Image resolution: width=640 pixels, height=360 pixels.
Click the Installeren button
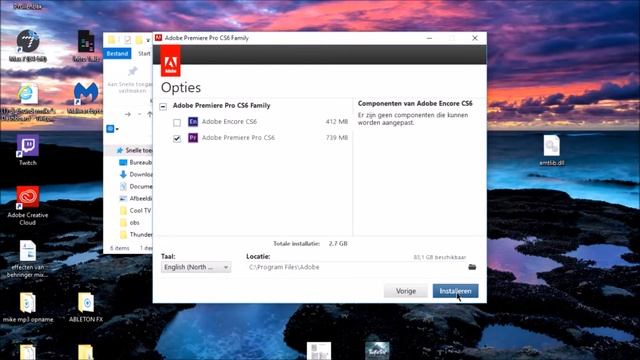point(456,291)
